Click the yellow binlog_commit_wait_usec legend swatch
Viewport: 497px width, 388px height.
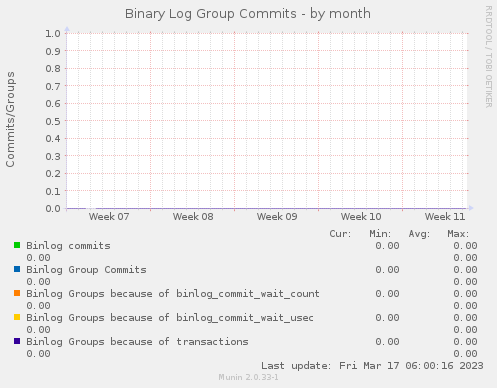(17, 317)
